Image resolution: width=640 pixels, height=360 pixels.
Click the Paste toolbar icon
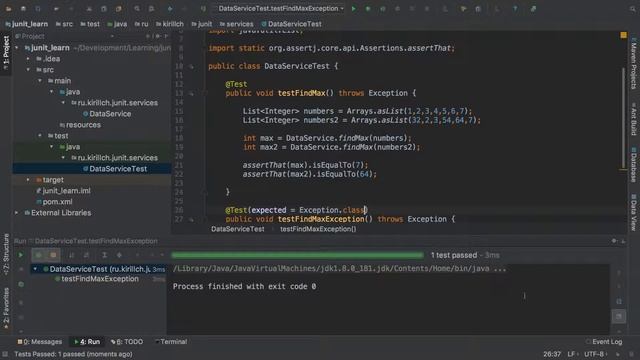tap(118, 9)
